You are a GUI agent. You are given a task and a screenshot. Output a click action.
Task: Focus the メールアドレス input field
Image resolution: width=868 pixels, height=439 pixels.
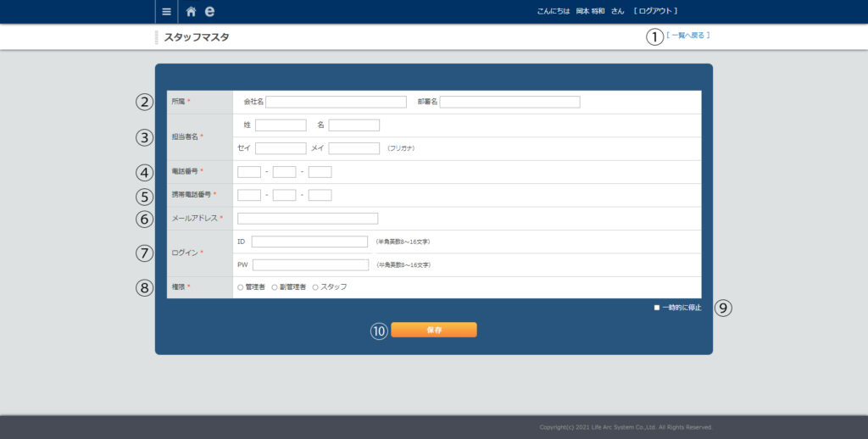pos(308,218)
